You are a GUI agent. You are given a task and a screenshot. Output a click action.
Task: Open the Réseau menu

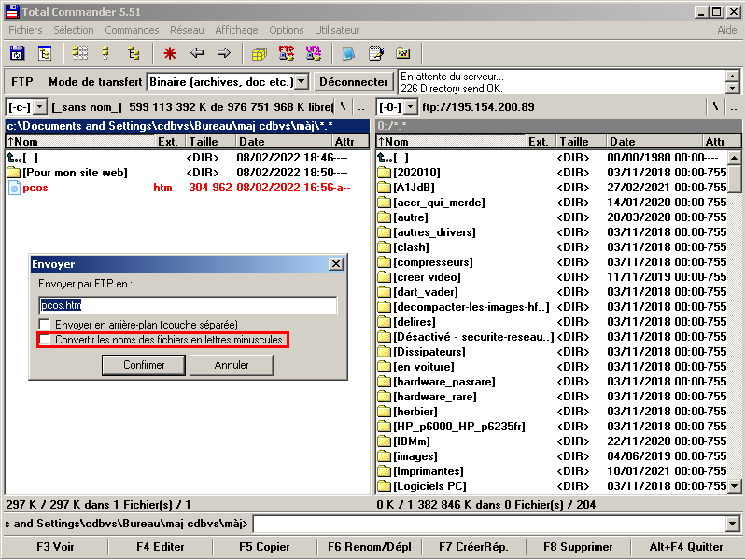point(187,30)
